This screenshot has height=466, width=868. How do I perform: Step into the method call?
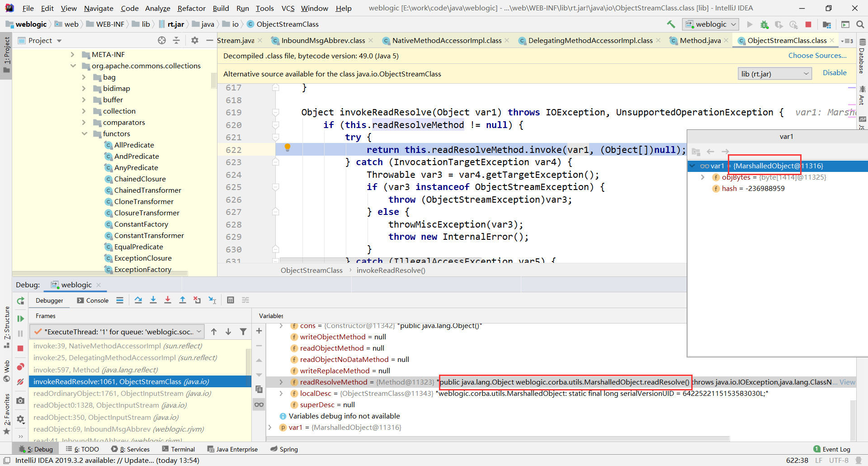[x=153, y=300]
